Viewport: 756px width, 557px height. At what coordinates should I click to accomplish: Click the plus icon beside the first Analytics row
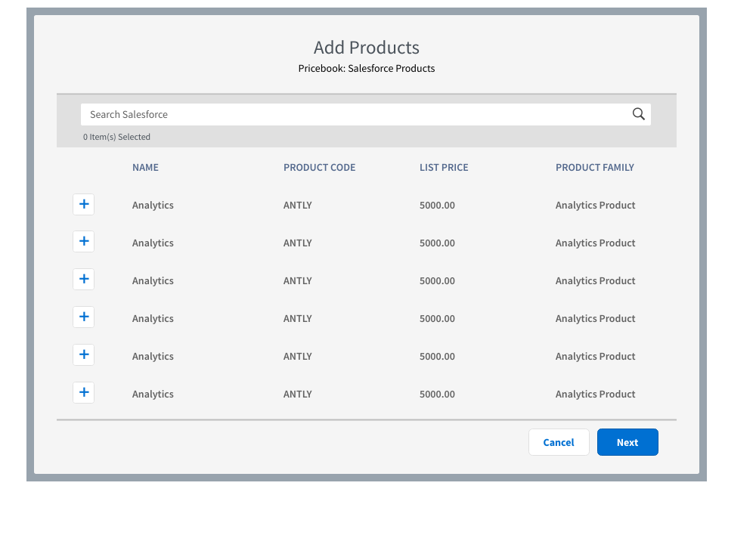[x=83, y=204]
